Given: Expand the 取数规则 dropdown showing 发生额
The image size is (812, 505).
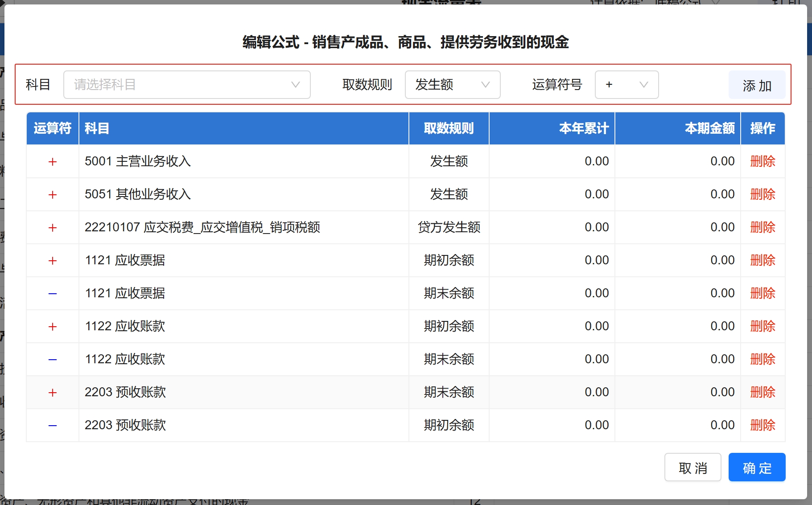Looking at the screenshot, I should click(x=452, y=85).
